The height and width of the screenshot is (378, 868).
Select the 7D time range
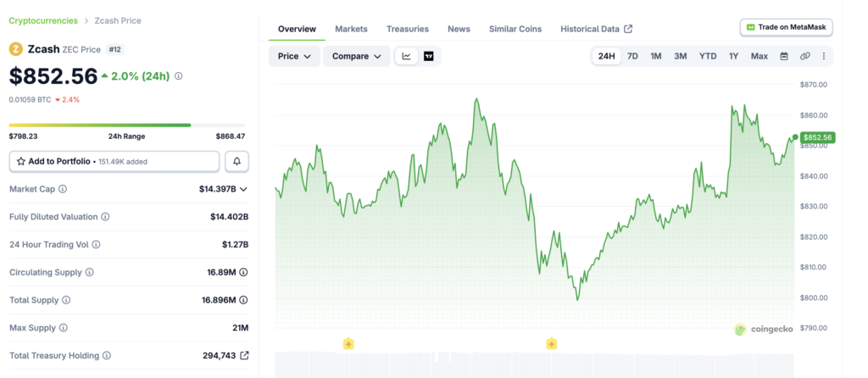(632, 57)
